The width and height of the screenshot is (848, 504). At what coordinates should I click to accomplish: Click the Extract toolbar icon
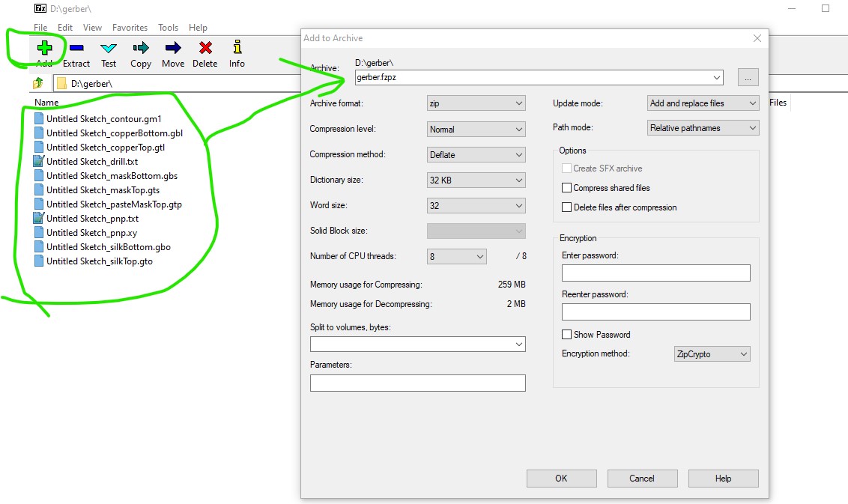point(76,48)
